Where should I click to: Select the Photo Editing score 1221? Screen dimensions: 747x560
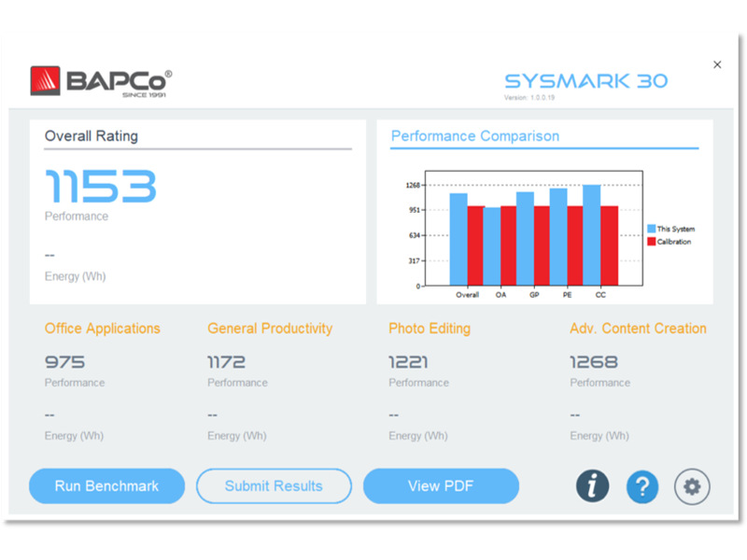point(408,362)
